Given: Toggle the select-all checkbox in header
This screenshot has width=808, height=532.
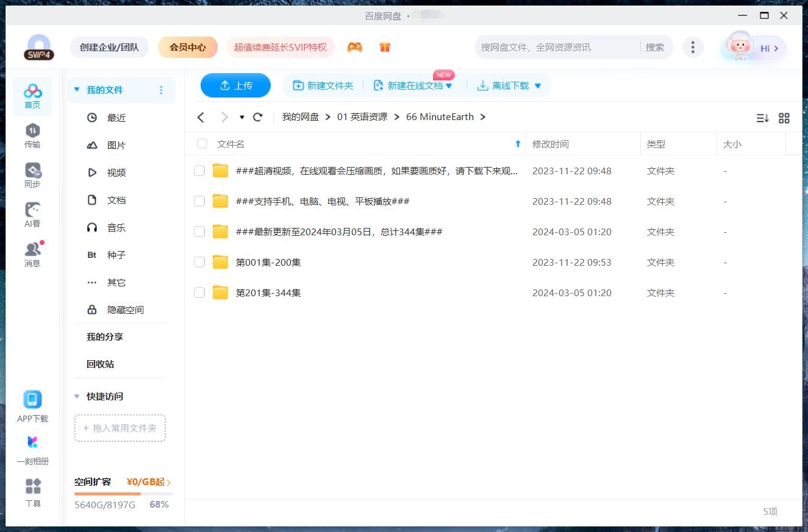Looking at the screenshot, I should (202, 144).
